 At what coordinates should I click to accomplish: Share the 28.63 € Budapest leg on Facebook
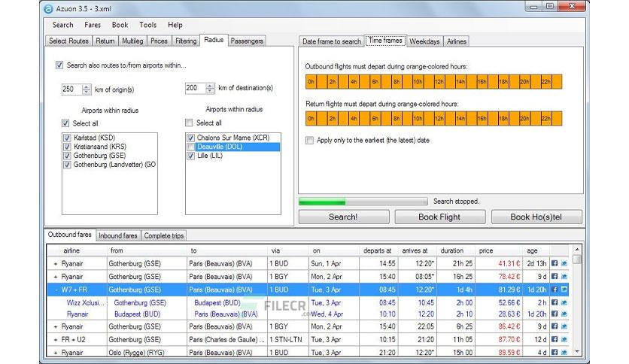[x=555, y=314]
